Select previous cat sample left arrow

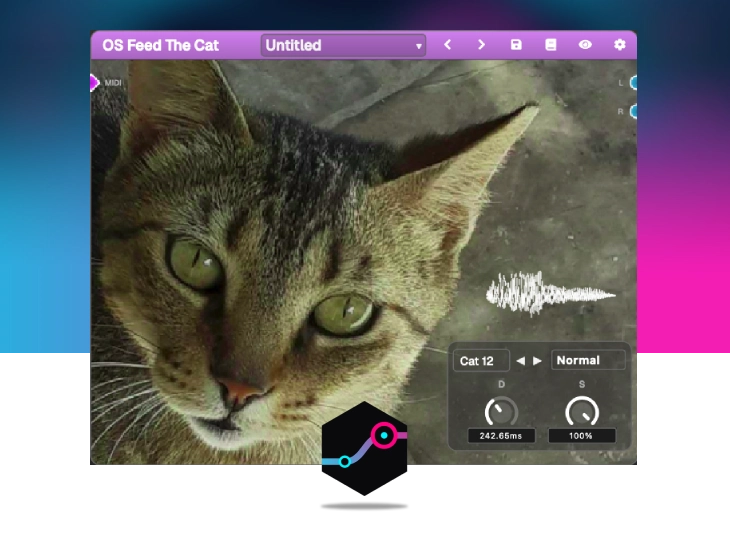pos(520,361)
